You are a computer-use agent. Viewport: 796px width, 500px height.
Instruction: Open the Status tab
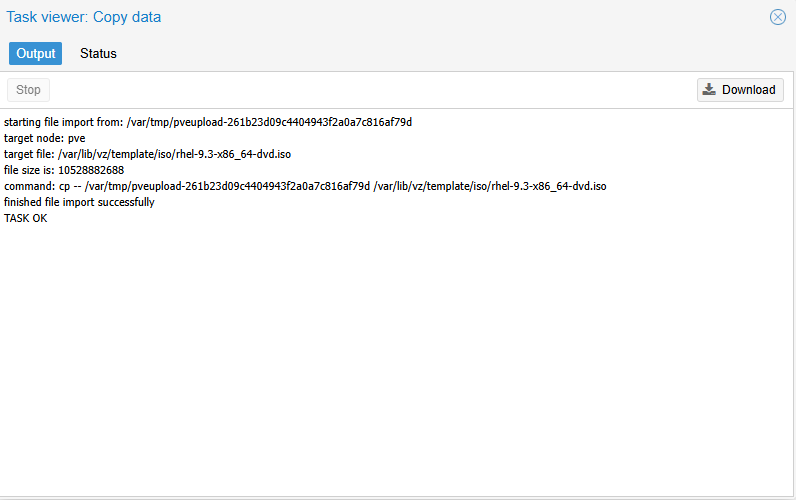tap(98, 53)
